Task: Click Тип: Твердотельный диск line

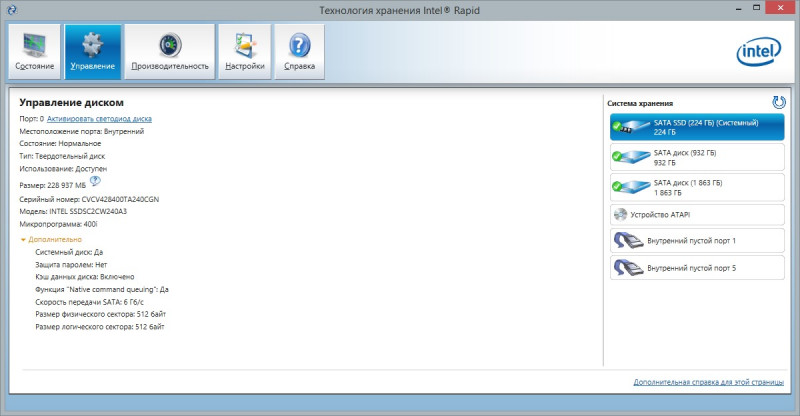Action: click(x=62, y=156)
